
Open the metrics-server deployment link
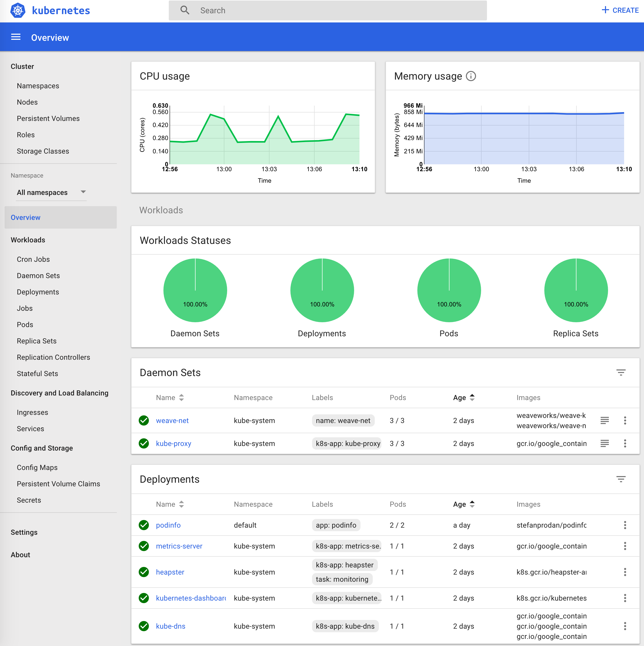coord(179,546)
